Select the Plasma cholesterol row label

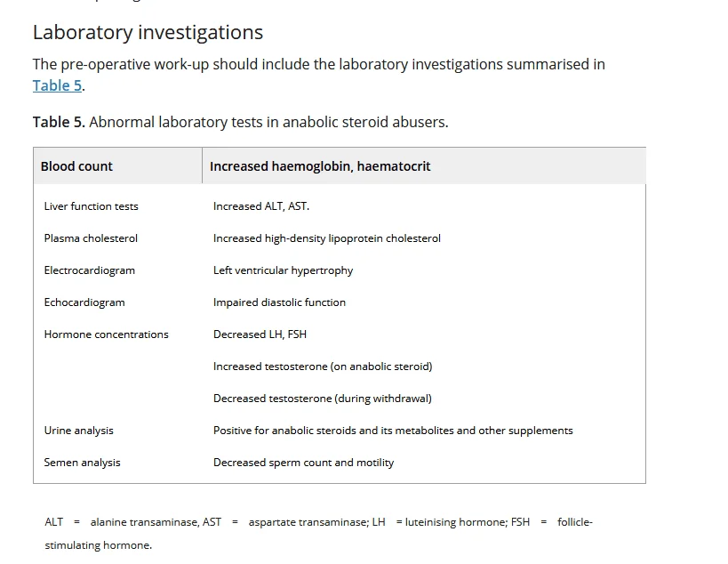point(91,238)
